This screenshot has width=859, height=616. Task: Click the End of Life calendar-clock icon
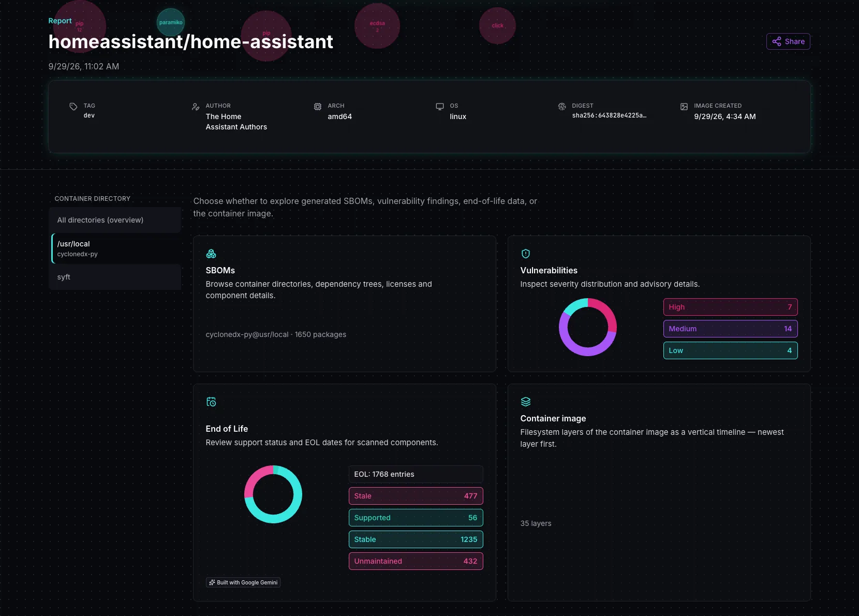pos(211,402)
